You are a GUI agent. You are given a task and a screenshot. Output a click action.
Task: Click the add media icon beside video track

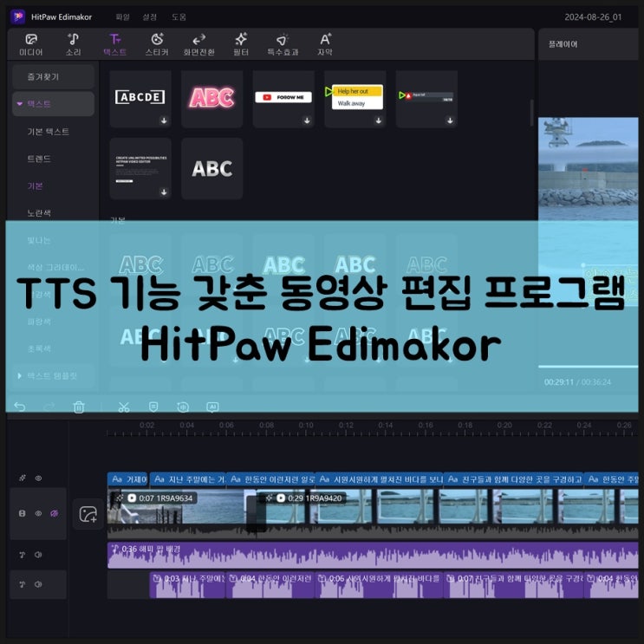point(88,514)
